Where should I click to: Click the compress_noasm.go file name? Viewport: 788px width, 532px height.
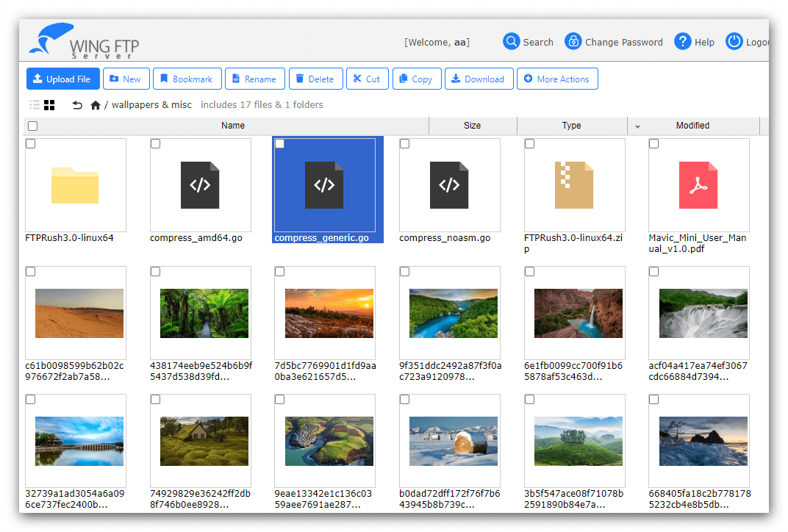pos(445,237)
